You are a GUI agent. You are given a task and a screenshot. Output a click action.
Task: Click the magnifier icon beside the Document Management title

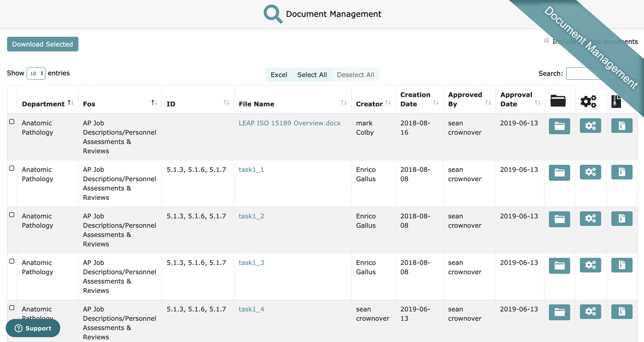tap(273, 14)
